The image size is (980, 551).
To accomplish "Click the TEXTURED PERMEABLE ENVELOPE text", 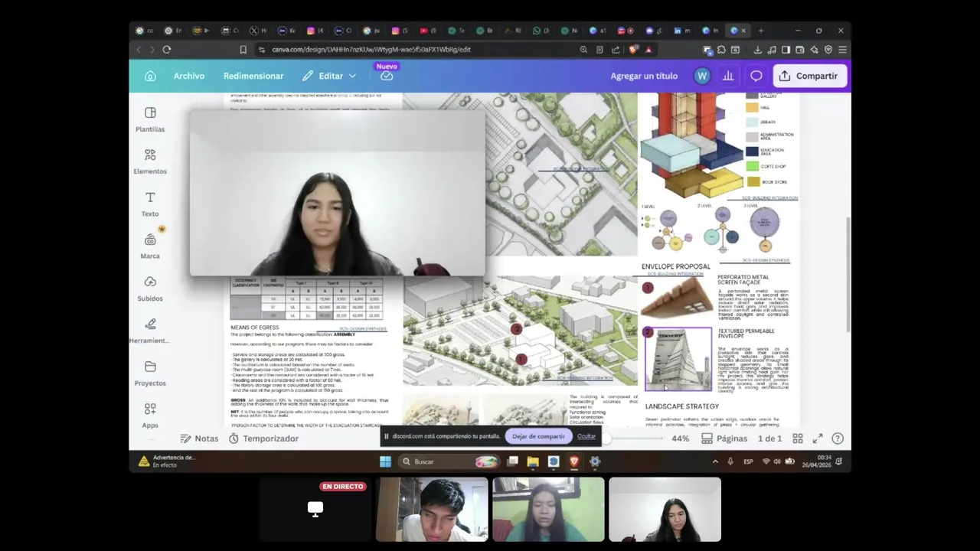I will (746, 333).
